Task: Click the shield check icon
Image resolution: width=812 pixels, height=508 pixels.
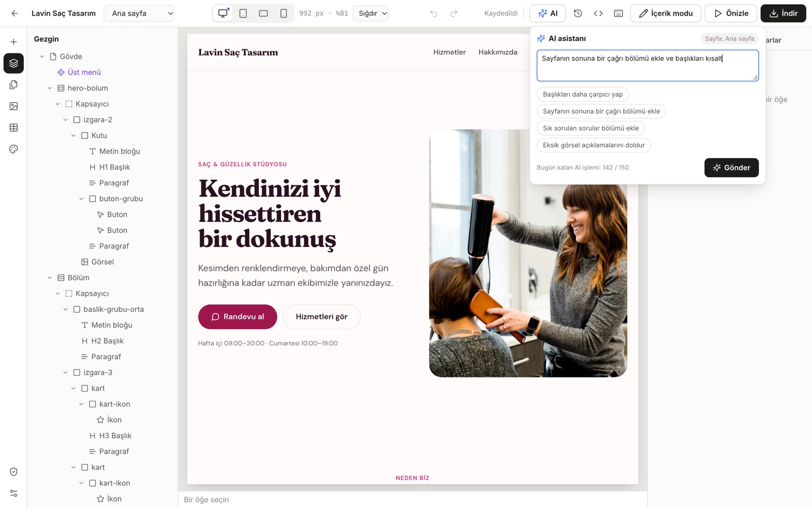Action: click(x=14, y=472)
